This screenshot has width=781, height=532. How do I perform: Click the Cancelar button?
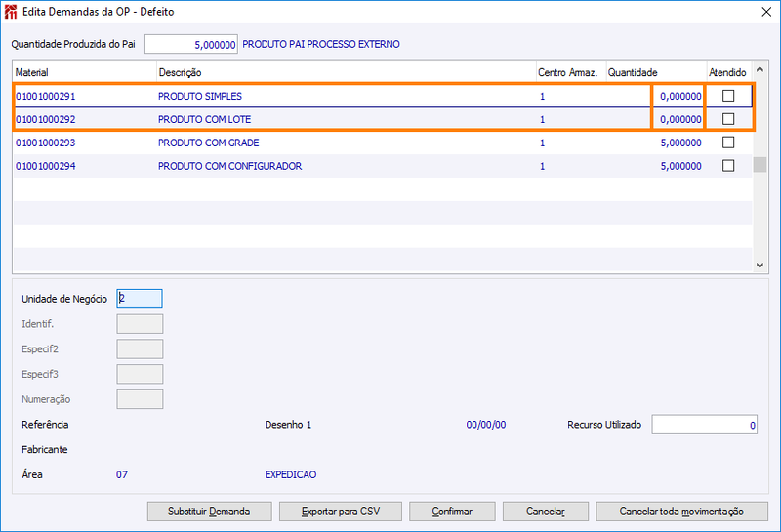546,512
